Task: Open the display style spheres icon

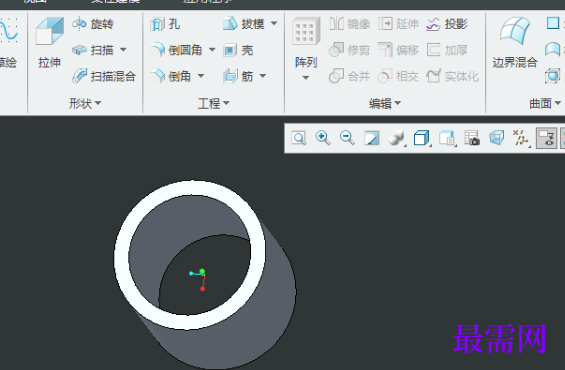Action: point(396,138)
